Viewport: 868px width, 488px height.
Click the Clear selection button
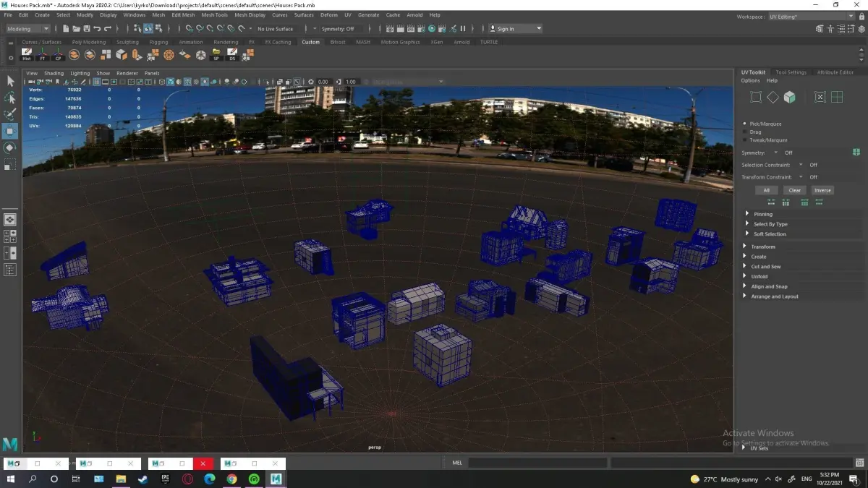coord(794,190)
